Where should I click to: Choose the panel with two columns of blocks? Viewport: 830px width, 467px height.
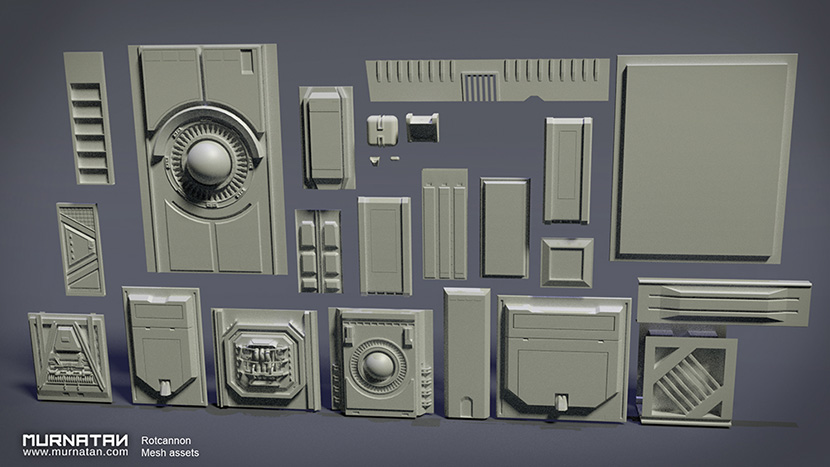point(319,251)
